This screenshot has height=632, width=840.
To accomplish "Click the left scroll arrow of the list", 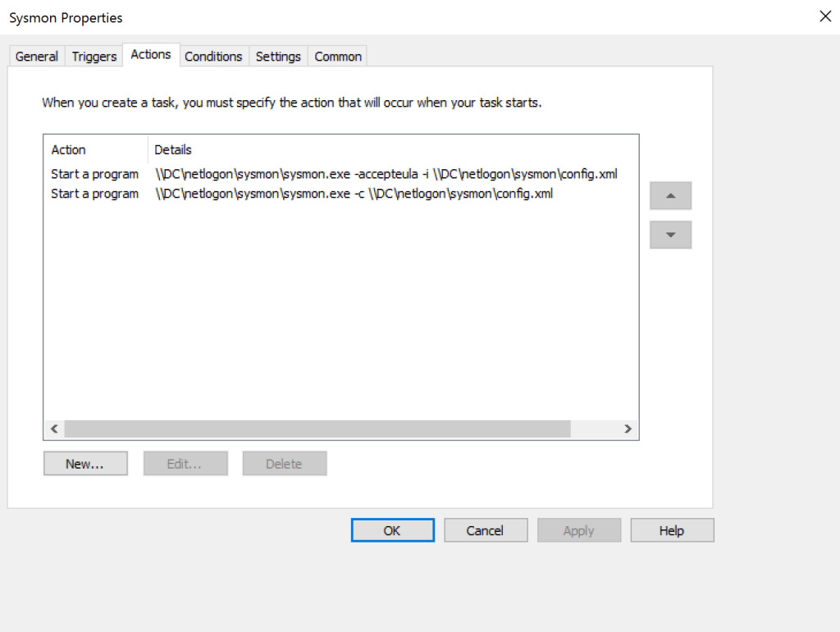I will [x=54, y=429].
